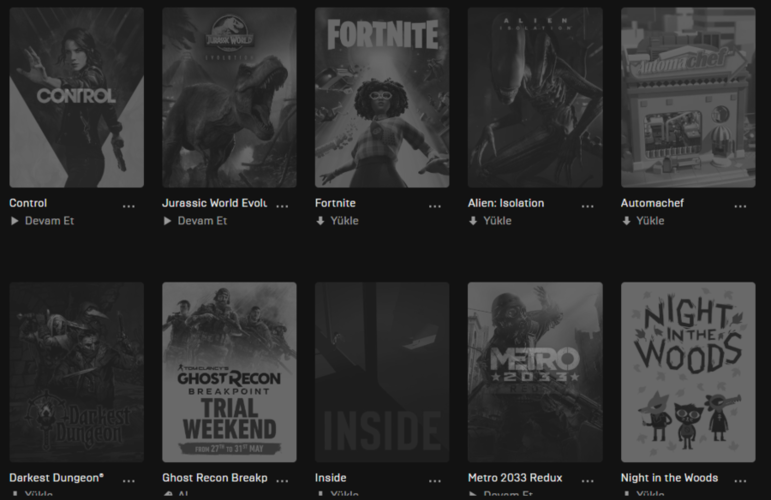Click the Control title text
Viewport: 771px width, 500px height.
28,203
